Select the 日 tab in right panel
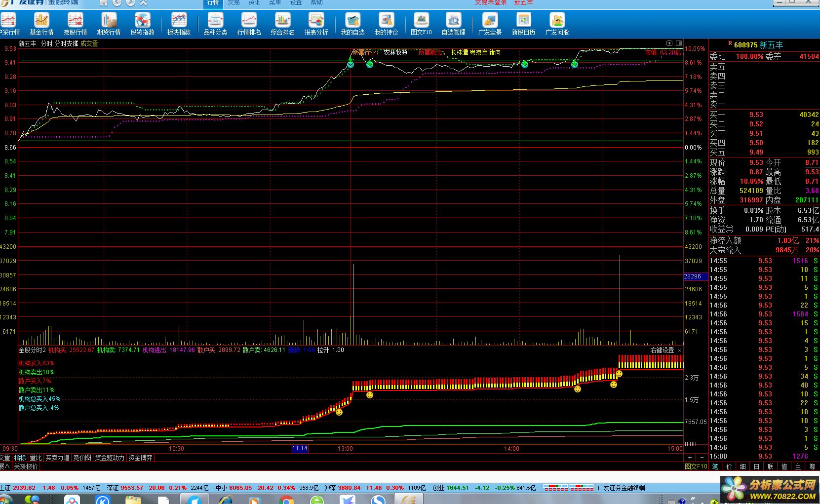Screen dimensions: 820x504 757,466
